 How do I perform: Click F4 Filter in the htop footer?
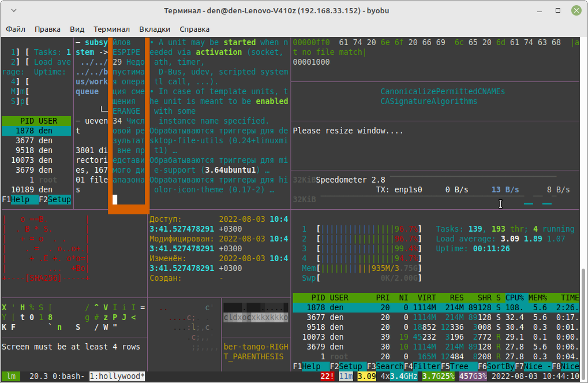pyautogui.click(x=422, y=366)
